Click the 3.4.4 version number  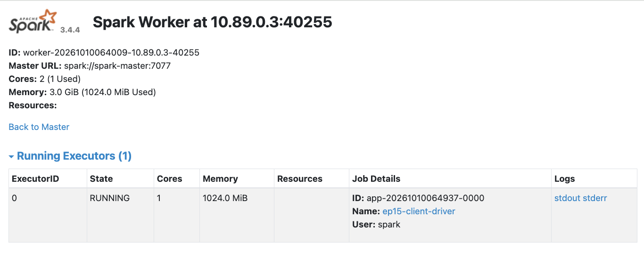70,30
